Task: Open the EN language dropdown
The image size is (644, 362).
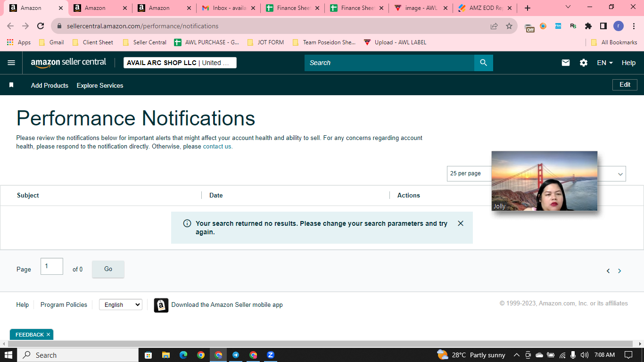Action: [605, 63]
